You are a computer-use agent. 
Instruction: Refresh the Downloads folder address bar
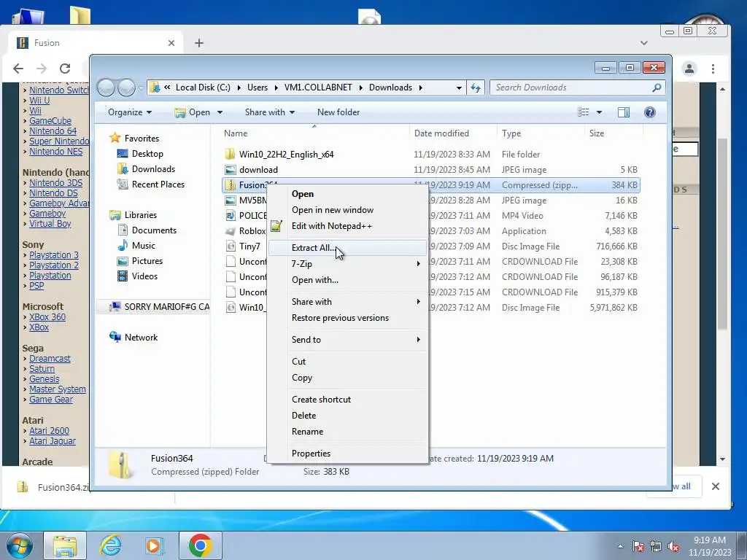476,87
